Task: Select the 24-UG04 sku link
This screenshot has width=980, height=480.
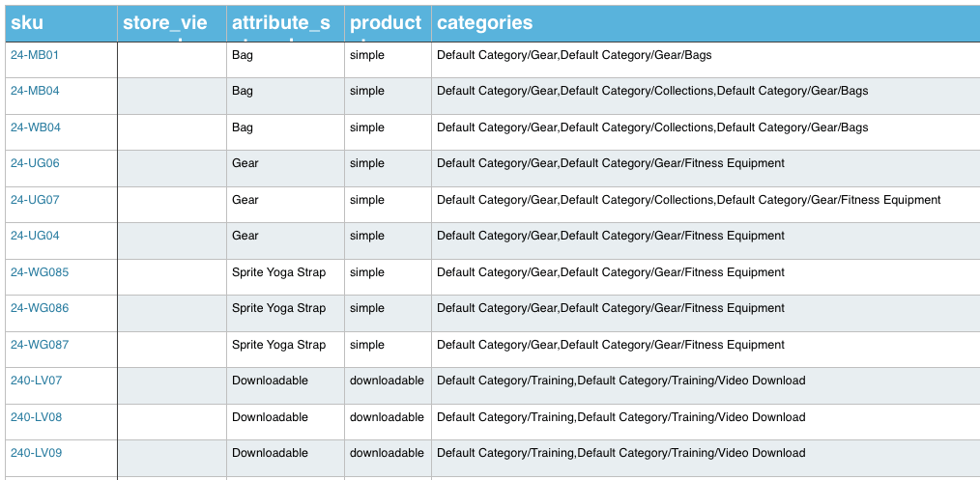Action: [x=35, y=236]
